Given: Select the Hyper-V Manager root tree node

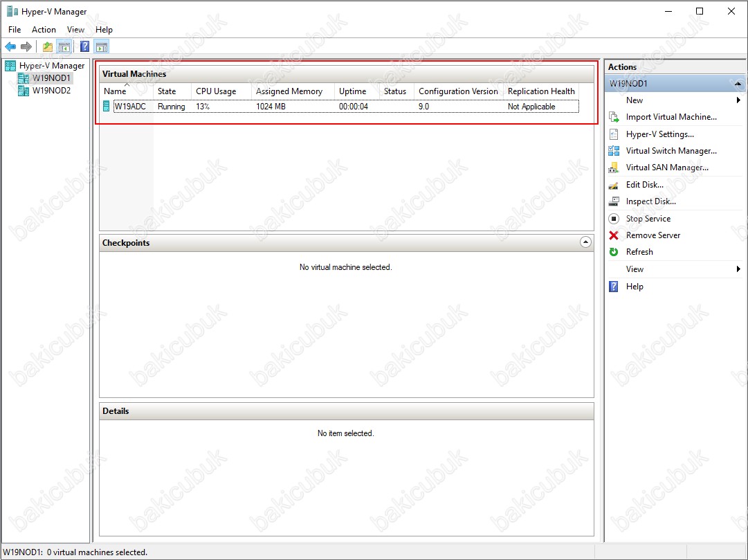Looking at the screenshot, I should (52, 65).
